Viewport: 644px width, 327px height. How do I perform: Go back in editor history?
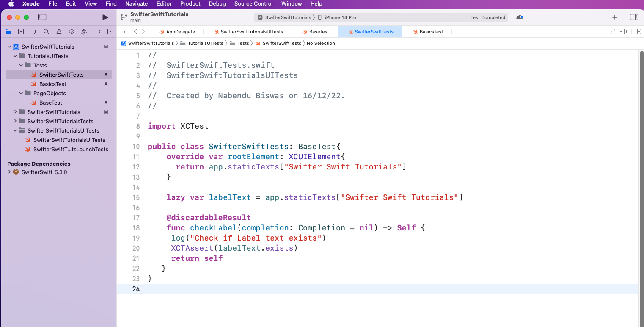(x=135, y=32)
